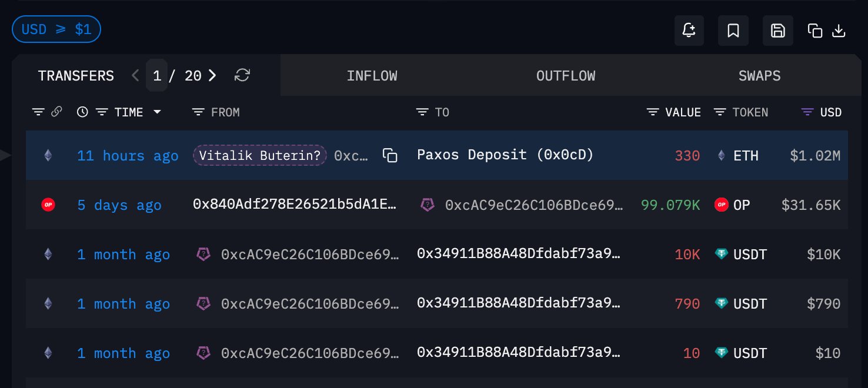
Task: Create alert with the bell icon
Action: pos(689,31)
